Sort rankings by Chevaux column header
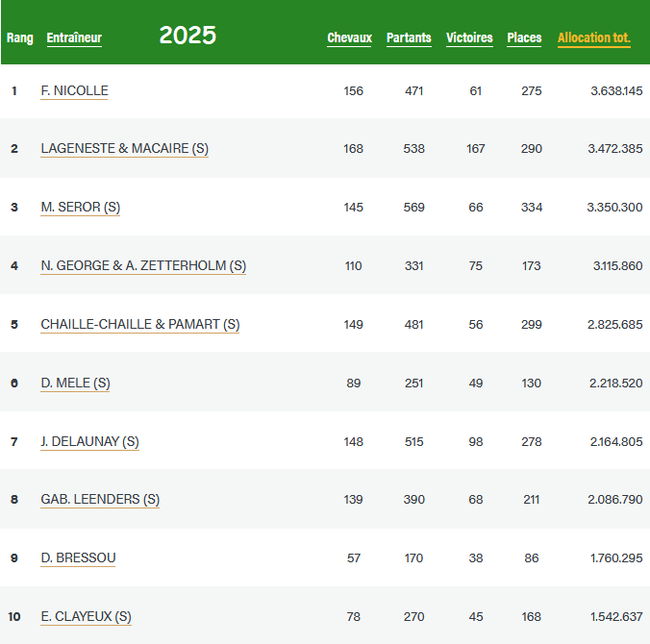The image size is (650, 644). [x=349, y=38]
